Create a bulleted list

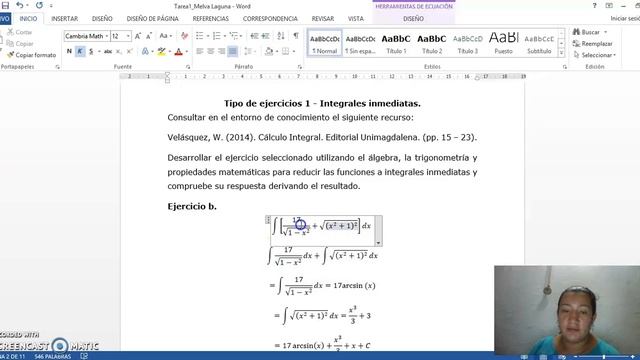pyautogui.click(x=200, y=36)
